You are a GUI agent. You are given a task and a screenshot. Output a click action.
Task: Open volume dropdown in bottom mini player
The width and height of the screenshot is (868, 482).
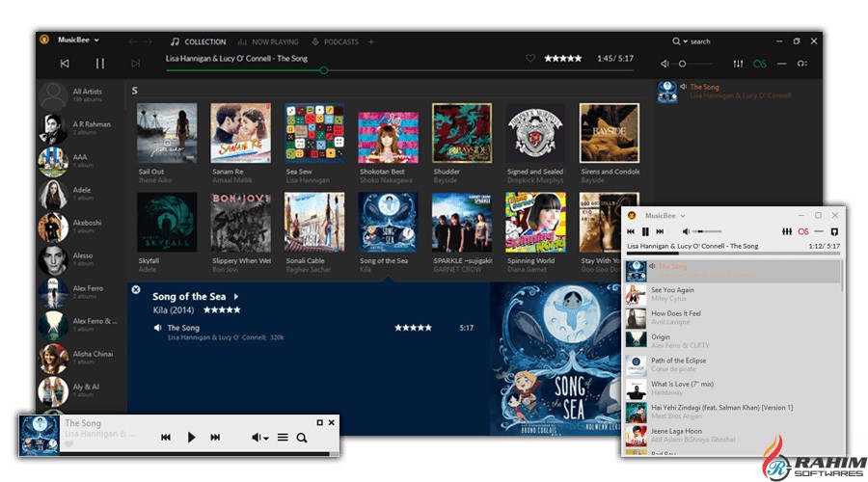(260, 438)
